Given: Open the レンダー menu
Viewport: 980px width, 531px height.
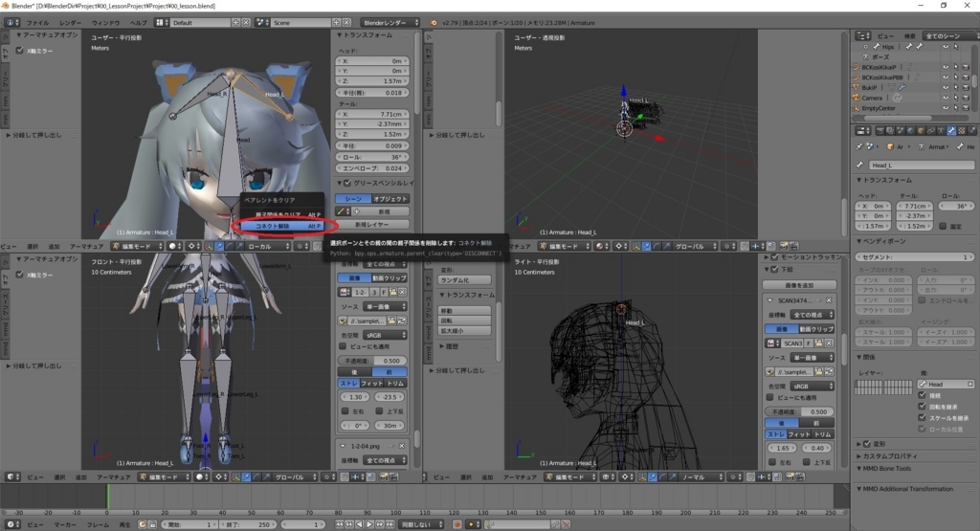Looking at the screenshot, I should [x=70, y=23].
